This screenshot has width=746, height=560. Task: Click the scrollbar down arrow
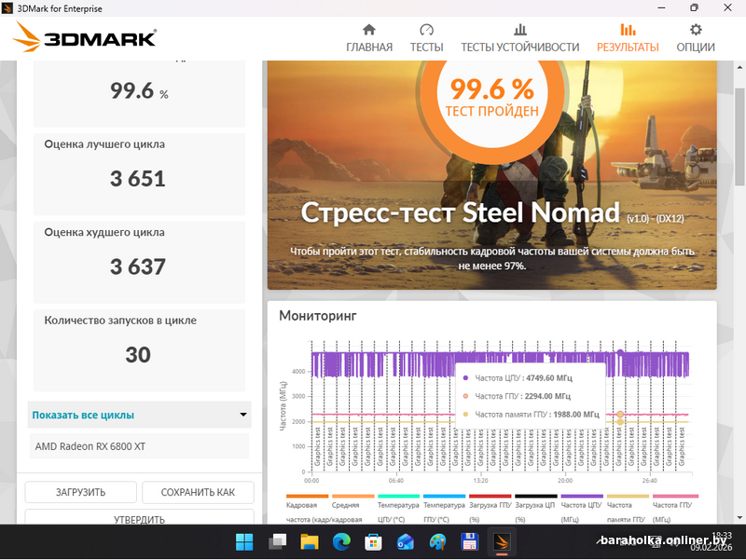coord(739,518)
